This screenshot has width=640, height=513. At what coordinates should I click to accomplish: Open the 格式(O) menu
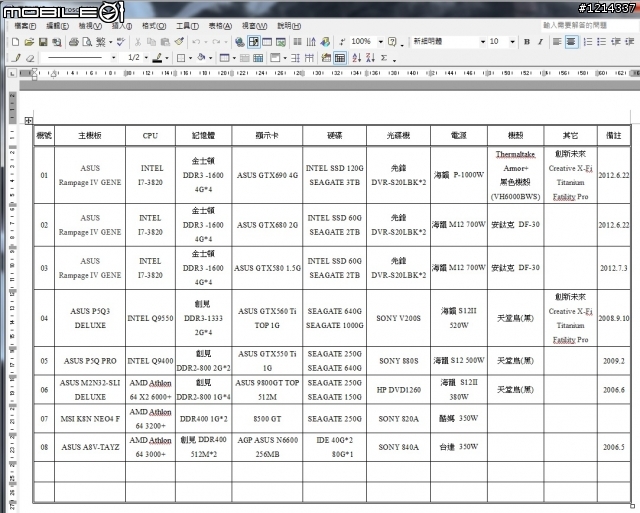[x=154, y=26]
